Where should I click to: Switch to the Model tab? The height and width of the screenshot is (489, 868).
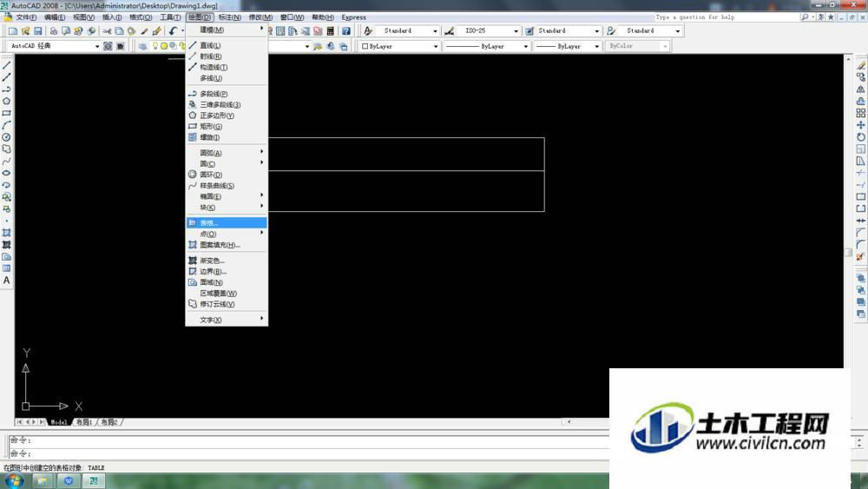click(x=59, y=422)
